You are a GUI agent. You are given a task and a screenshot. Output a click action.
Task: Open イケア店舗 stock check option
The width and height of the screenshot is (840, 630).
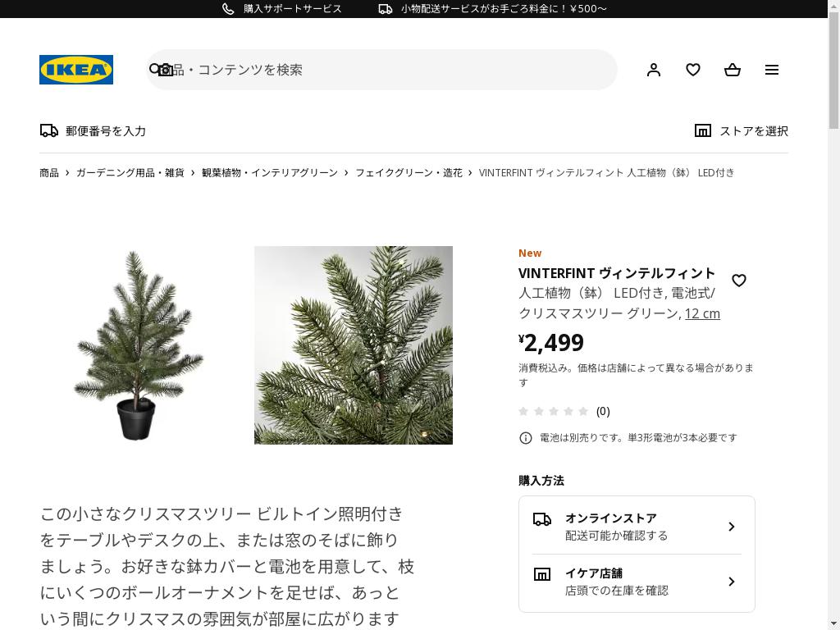pyautogui.click(x=637, y=582)
